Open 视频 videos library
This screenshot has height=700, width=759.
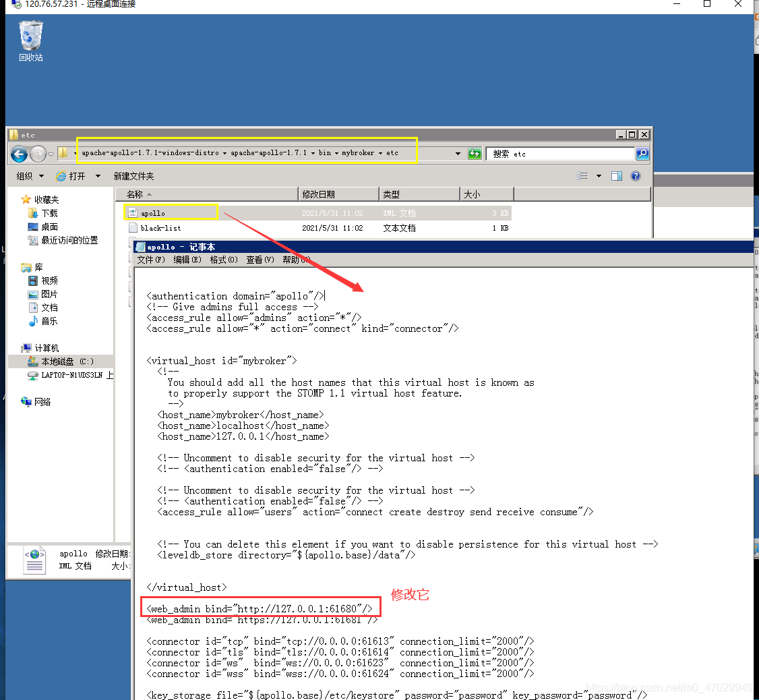tap(43, 281)
